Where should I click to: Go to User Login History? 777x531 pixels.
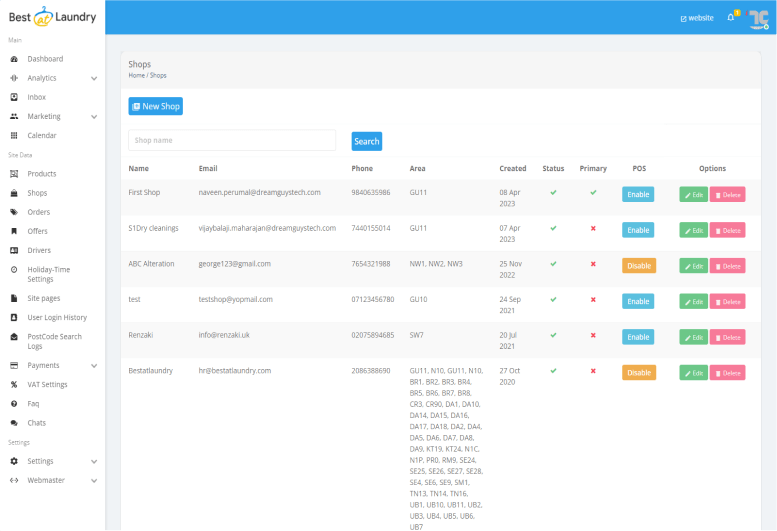57,317
